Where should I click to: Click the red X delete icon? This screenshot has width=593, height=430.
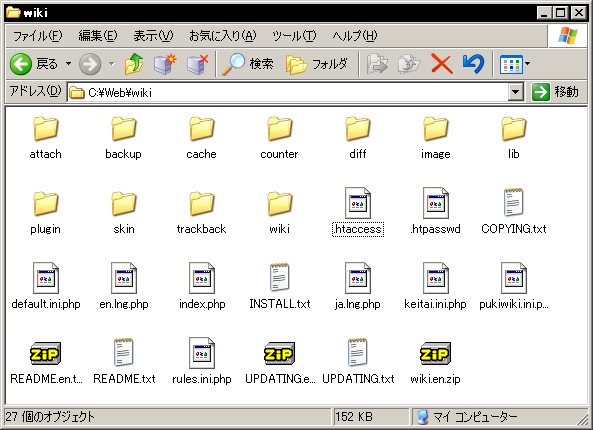pos(442,64)
